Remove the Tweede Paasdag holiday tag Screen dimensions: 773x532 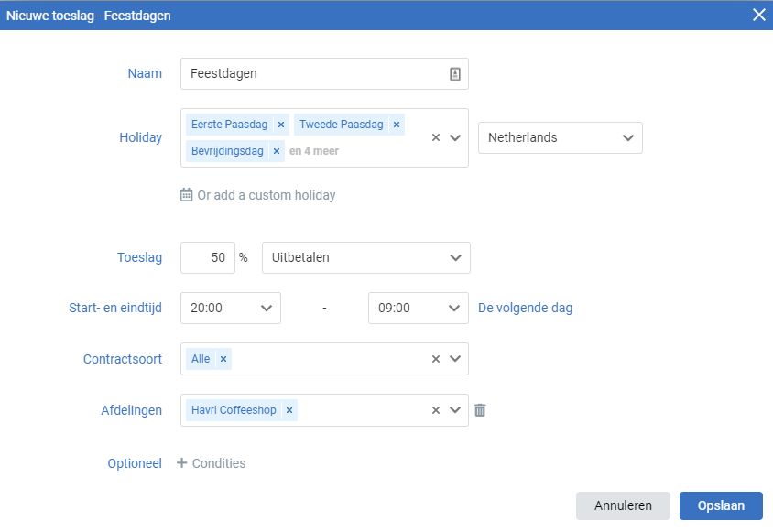[397, 125]
